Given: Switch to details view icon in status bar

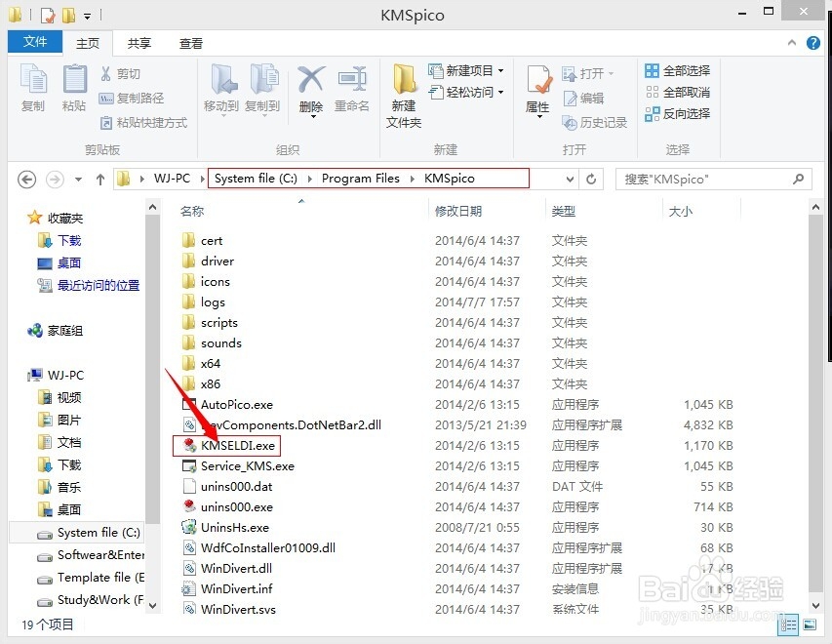Looking at the screenshot, I should pyautogui.click(x=788, y=624).
